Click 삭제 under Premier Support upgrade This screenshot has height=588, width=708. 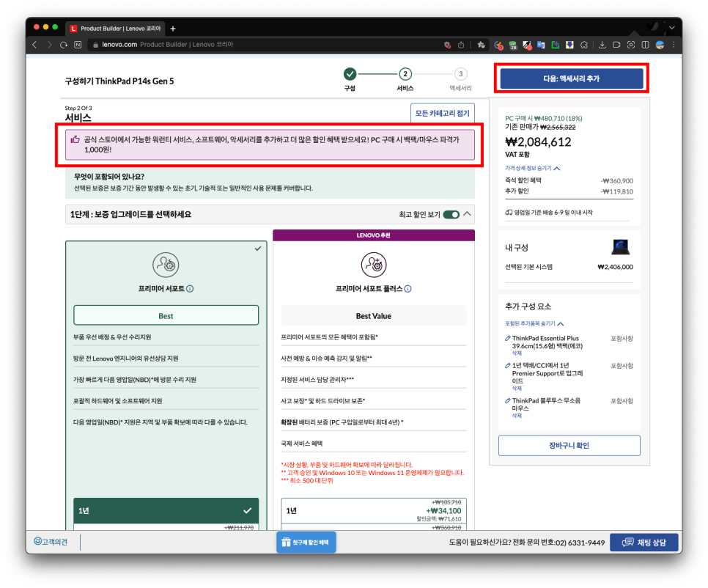[x=517, y=389]
